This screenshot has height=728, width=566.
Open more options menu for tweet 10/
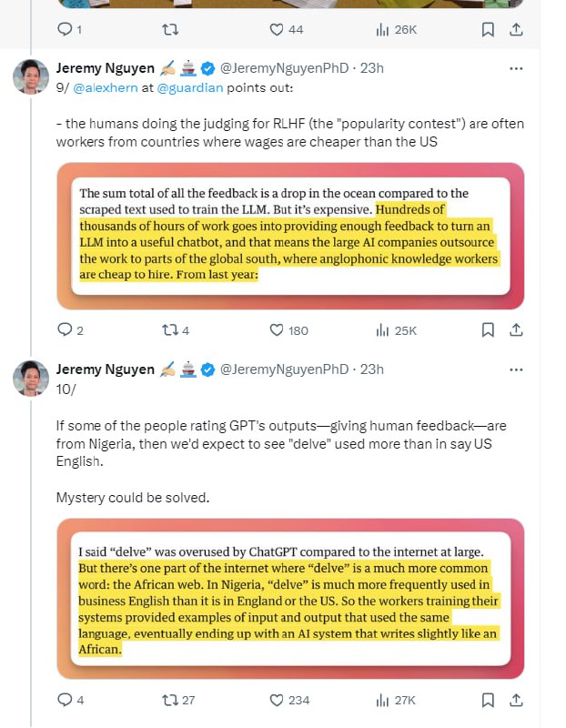[516, 370]
